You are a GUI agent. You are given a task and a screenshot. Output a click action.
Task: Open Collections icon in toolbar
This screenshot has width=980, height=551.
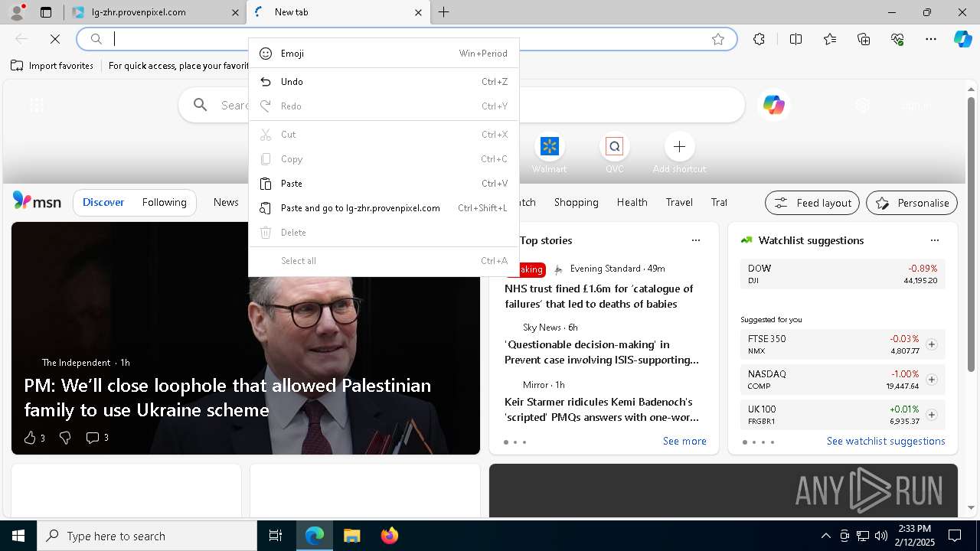pyautogui.click(x=864, y=39)
